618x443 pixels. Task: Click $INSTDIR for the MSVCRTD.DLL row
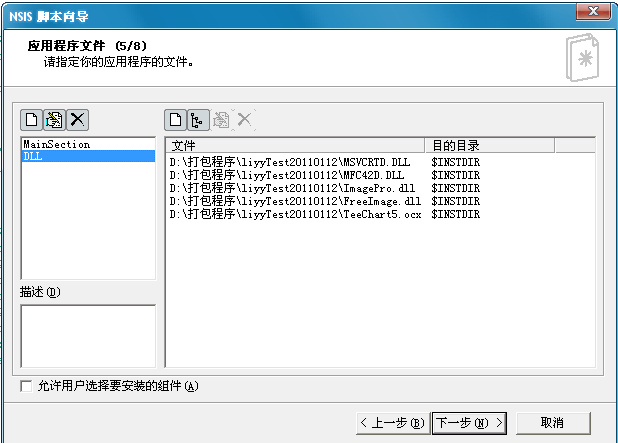(x=456, y=162)
